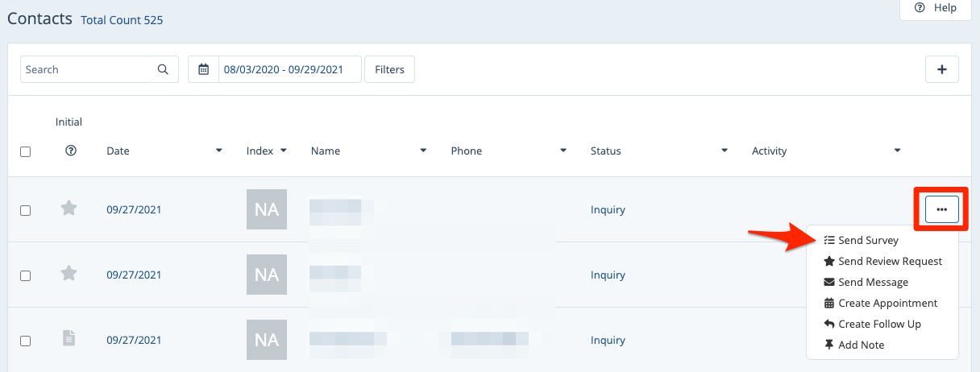980x372 pixels.
Task: Check the first contact row checkbox
Action: (25, 210)
